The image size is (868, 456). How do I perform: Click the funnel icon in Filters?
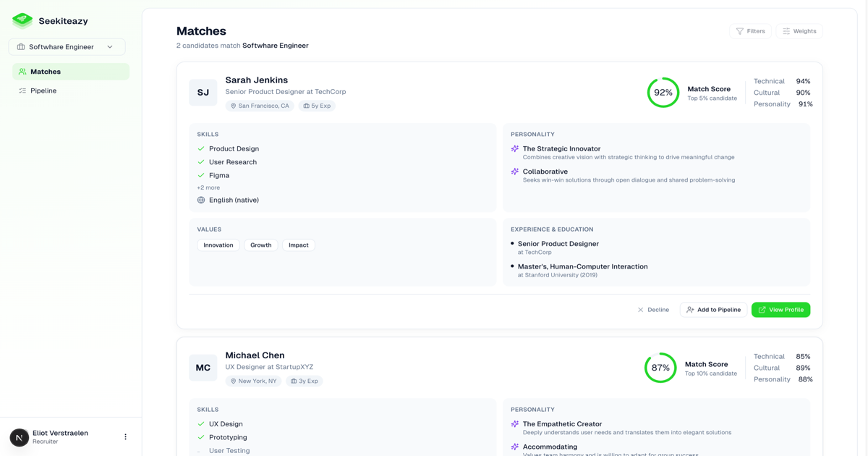(739, 31)
